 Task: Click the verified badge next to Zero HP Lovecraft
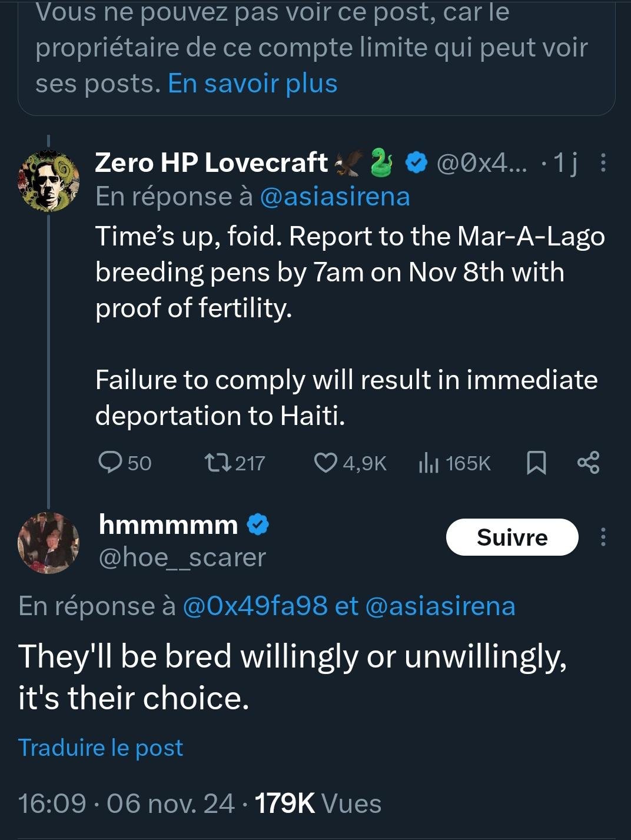(x=417, y=162)
